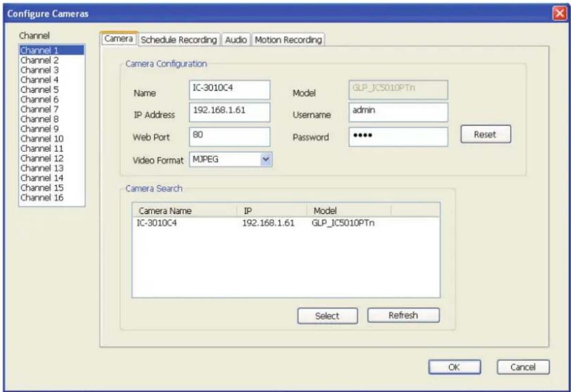Select Channel 15 in the list
The image size is (571, 392).
(52, 188)
